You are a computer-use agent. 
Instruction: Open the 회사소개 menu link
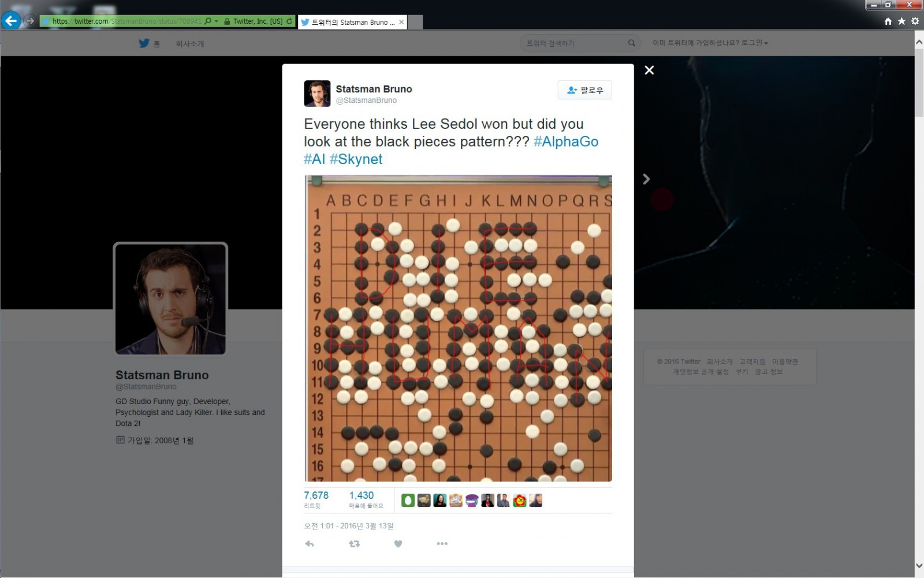click(190, 43)
